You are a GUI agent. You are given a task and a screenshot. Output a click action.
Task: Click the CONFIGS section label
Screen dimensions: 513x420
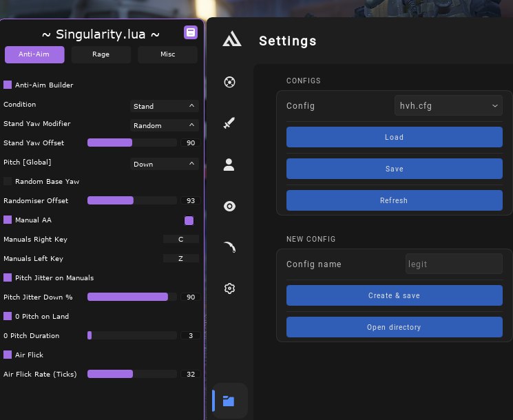[303, 81]
